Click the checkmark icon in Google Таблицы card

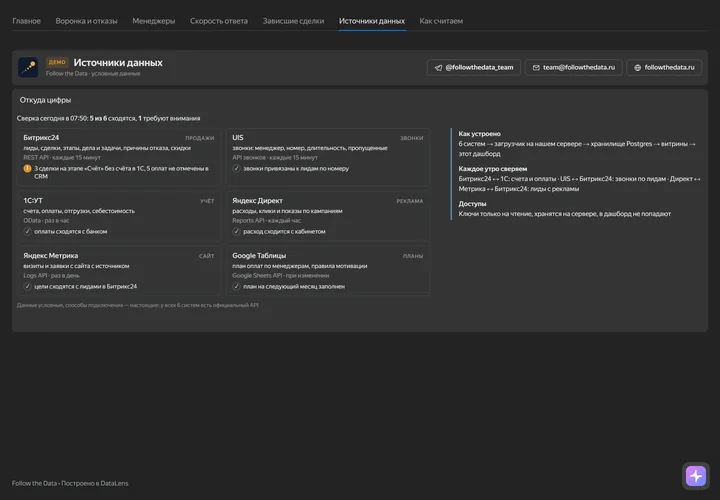tap(236, 287)
